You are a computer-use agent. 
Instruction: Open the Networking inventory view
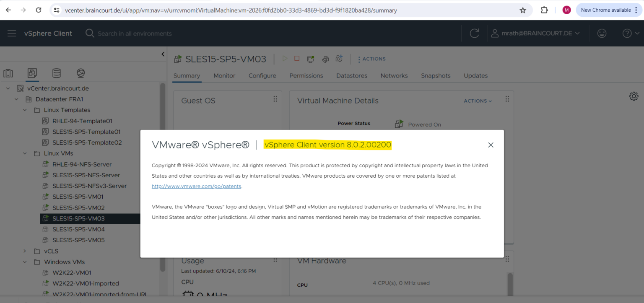pos(80,73)
